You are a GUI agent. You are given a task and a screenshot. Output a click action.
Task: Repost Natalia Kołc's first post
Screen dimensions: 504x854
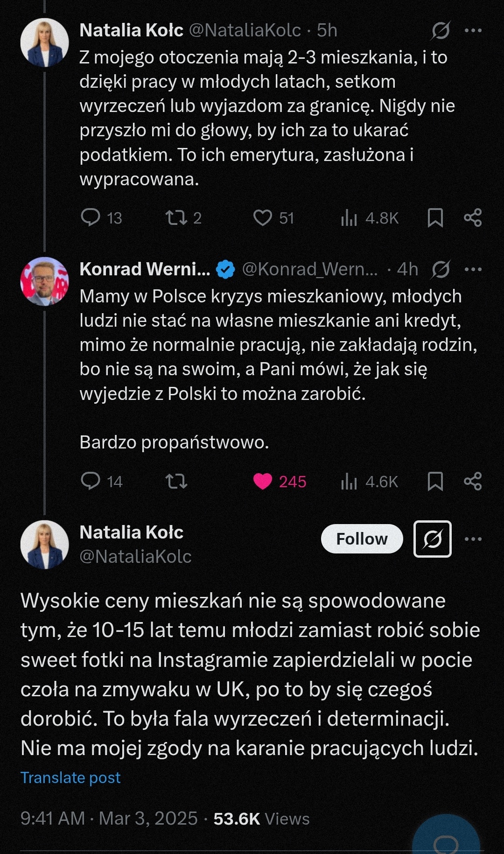[176, 217]
